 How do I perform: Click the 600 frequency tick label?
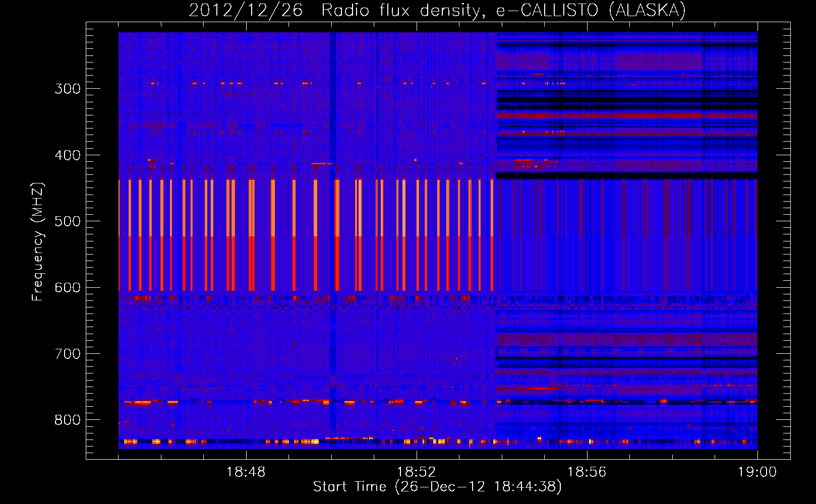coord(68,288)
